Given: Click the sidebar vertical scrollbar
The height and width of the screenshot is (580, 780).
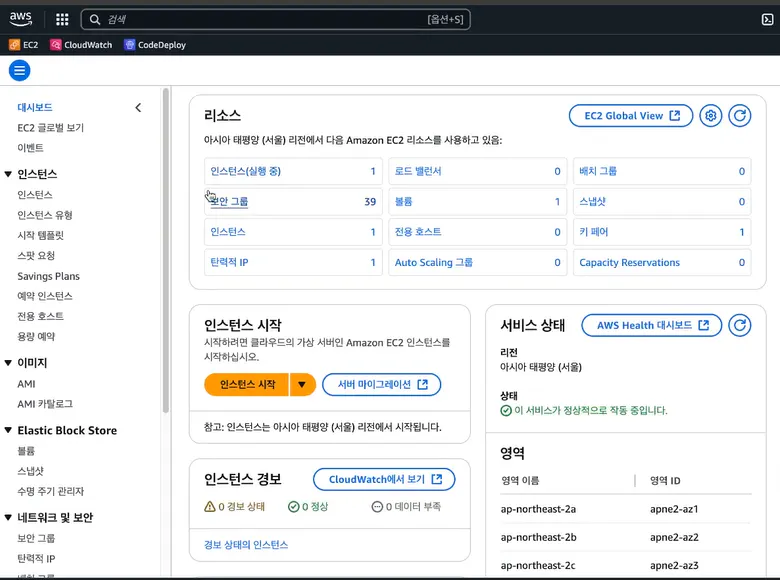Looking at the screenshot, I should point(166,251).
